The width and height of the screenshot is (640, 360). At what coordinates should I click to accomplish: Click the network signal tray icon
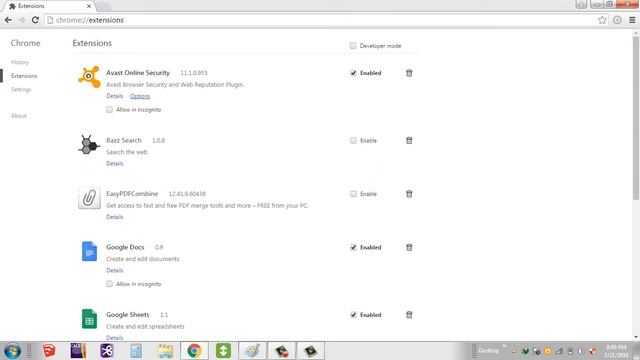559,351
